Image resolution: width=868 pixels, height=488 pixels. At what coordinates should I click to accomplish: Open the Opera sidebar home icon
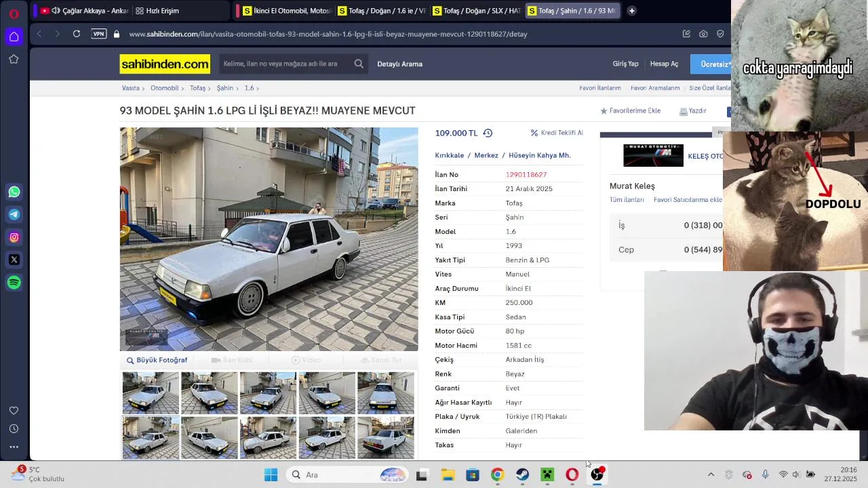tap(14, 37)
